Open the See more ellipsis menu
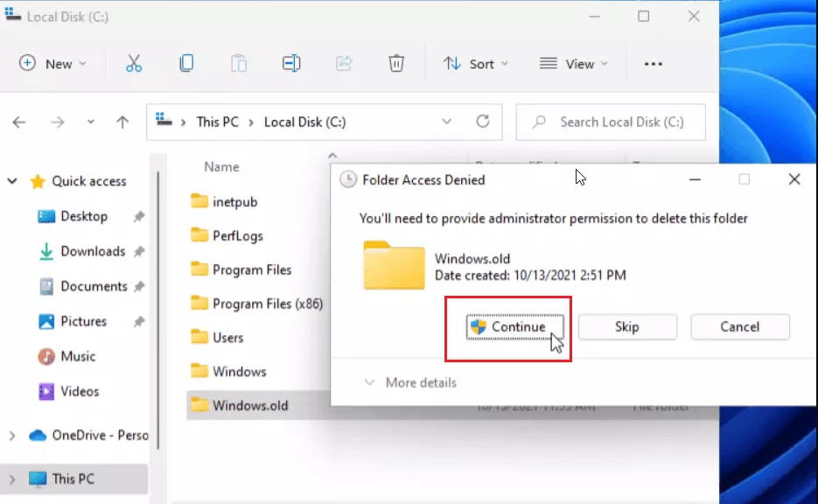The image size is (818, 504). [654, 64]
